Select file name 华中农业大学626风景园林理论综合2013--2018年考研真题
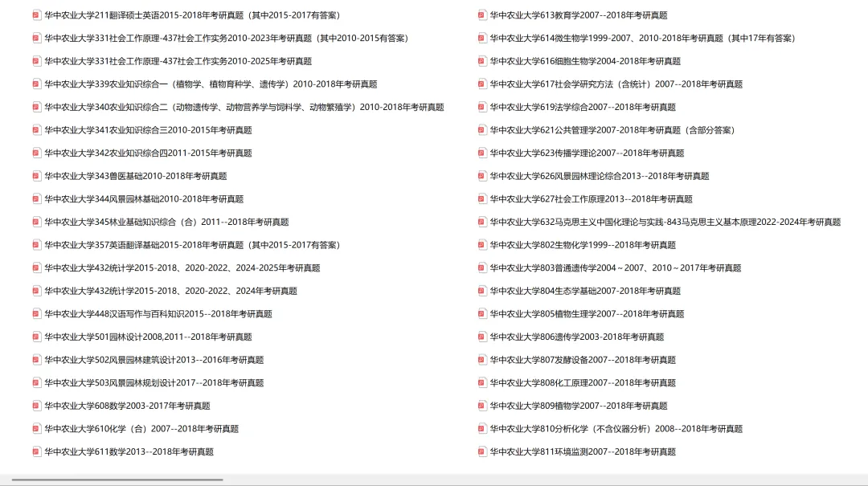 (x=600, y=176)
